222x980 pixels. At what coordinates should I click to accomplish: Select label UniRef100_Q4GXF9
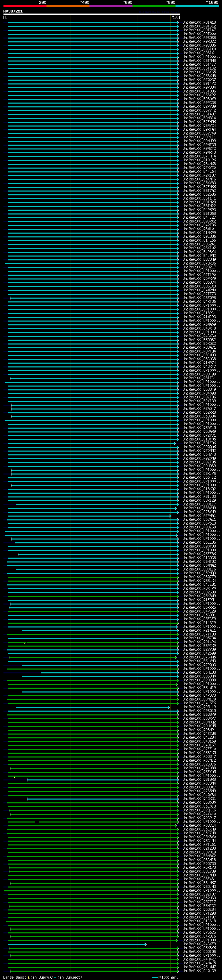(x=199, y=944)
